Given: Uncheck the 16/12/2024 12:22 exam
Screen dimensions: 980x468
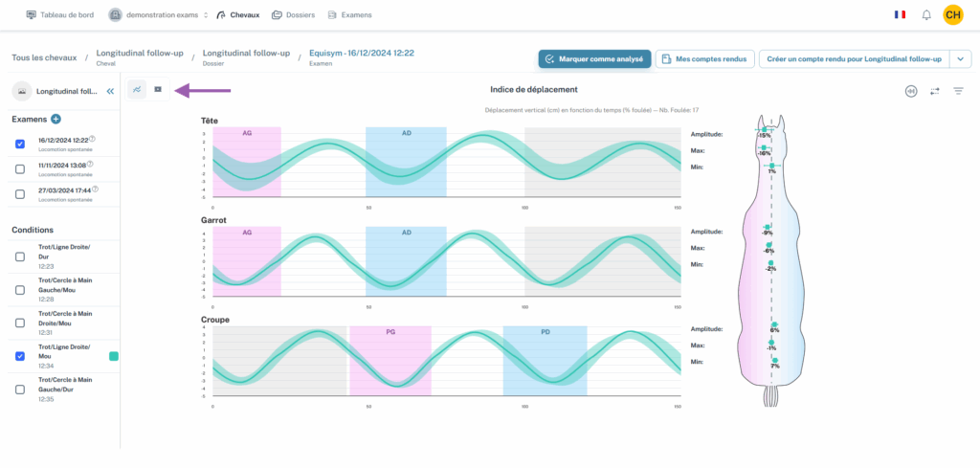Looking at the screenshot, I should tap(21, 145).
